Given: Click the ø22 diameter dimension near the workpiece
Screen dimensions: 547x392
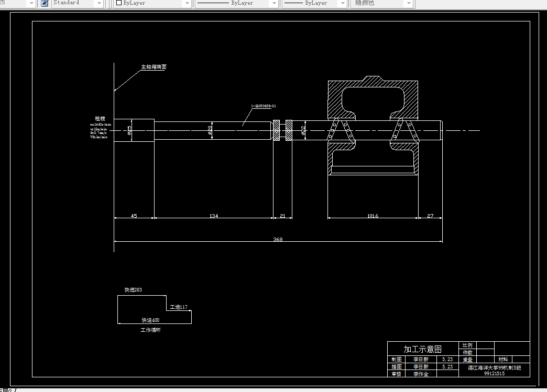Looking at the screenshot, I should 303,130.
